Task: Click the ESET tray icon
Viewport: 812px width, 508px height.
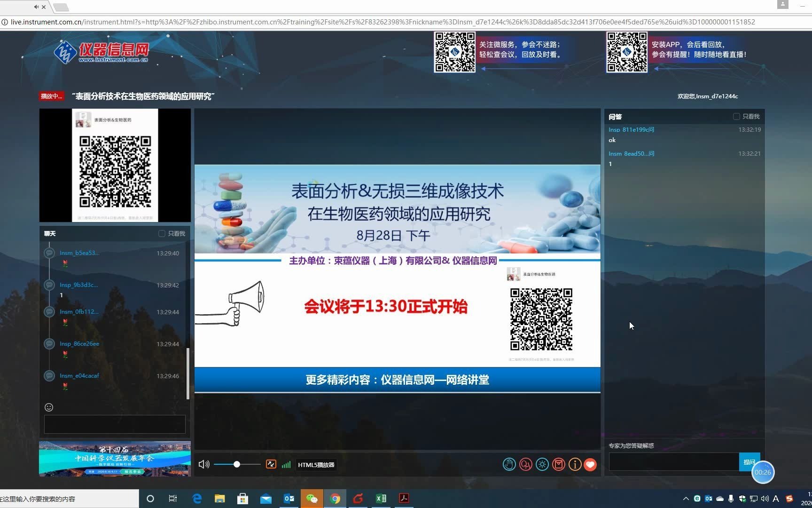Action: pos(697,499)
